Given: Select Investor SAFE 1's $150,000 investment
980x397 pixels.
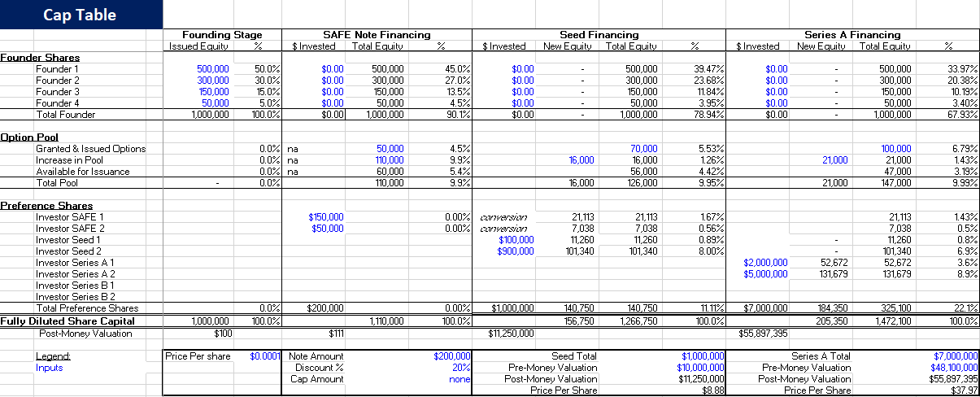Looking at the screenshot, I should (x=326, y=217).
